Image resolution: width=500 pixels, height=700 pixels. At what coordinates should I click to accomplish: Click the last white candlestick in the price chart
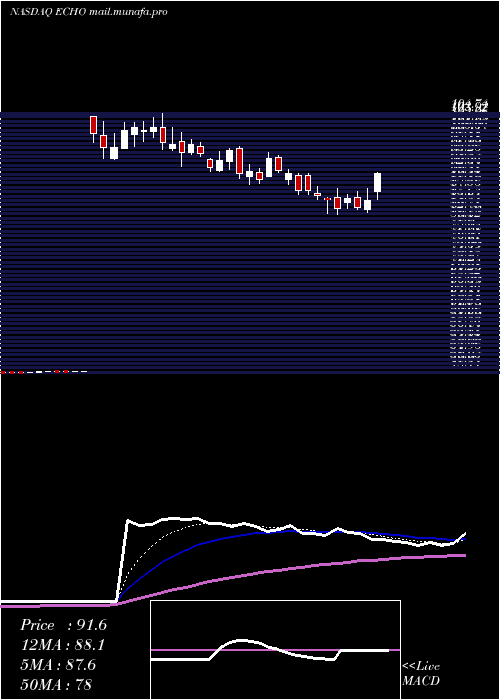tap(378, 183)
